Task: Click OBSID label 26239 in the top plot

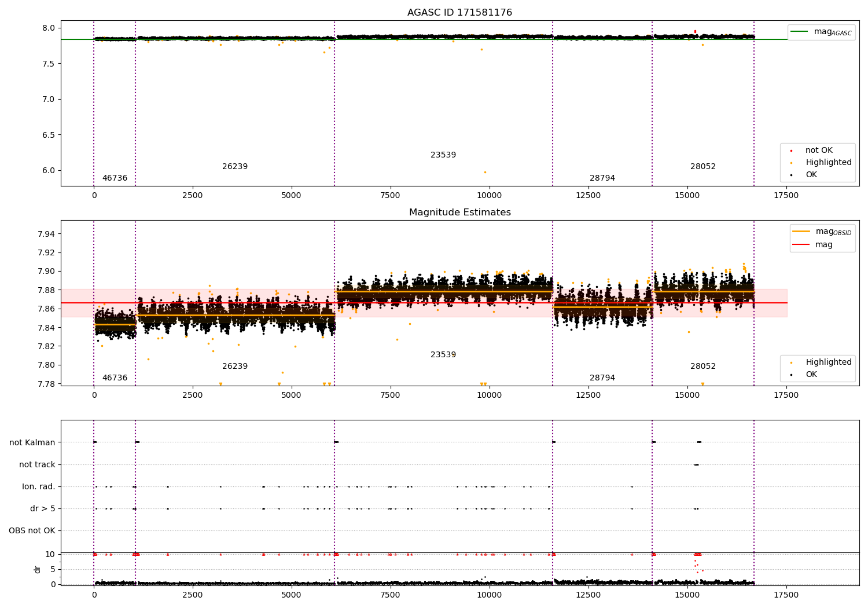Action: point(235,167)
